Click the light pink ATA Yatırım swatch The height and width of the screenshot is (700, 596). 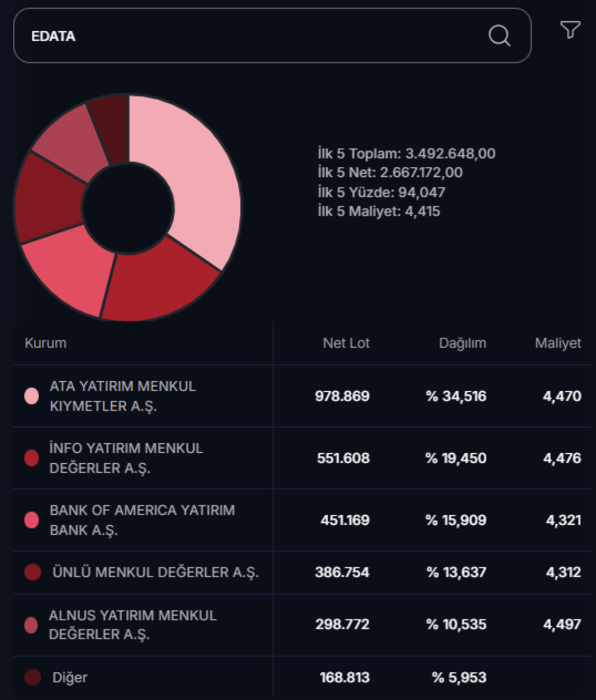click(32, 396)
